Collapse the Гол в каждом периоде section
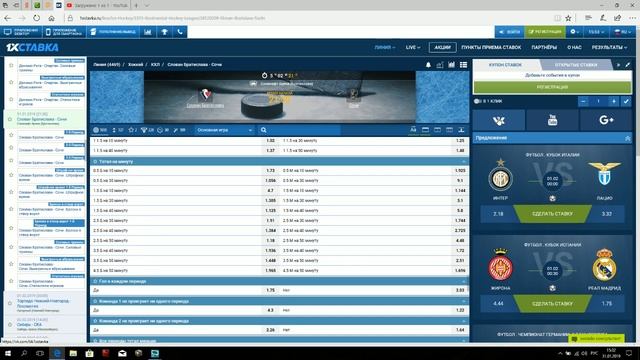This screenshot has width=640, height=360. 464,282
